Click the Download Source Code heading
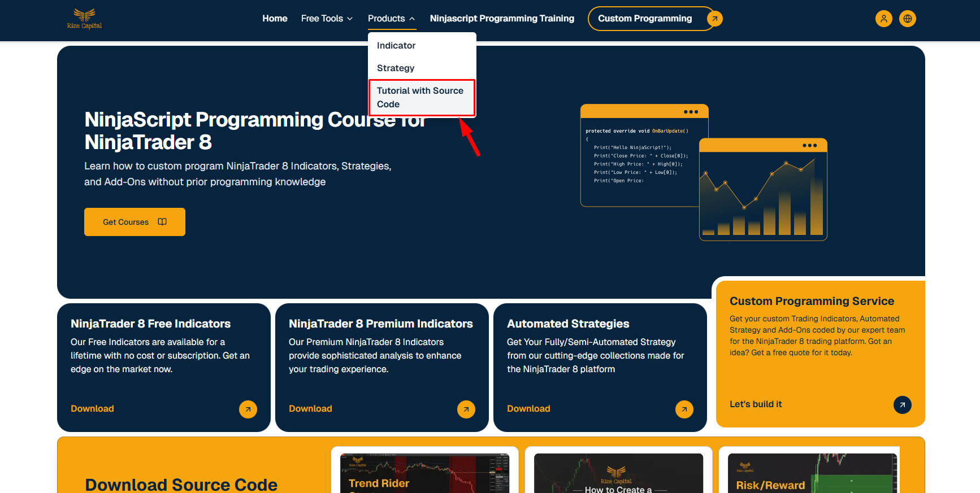Image resolution: width=980 pixels, height=493 pixels. (x=181, y=485)
